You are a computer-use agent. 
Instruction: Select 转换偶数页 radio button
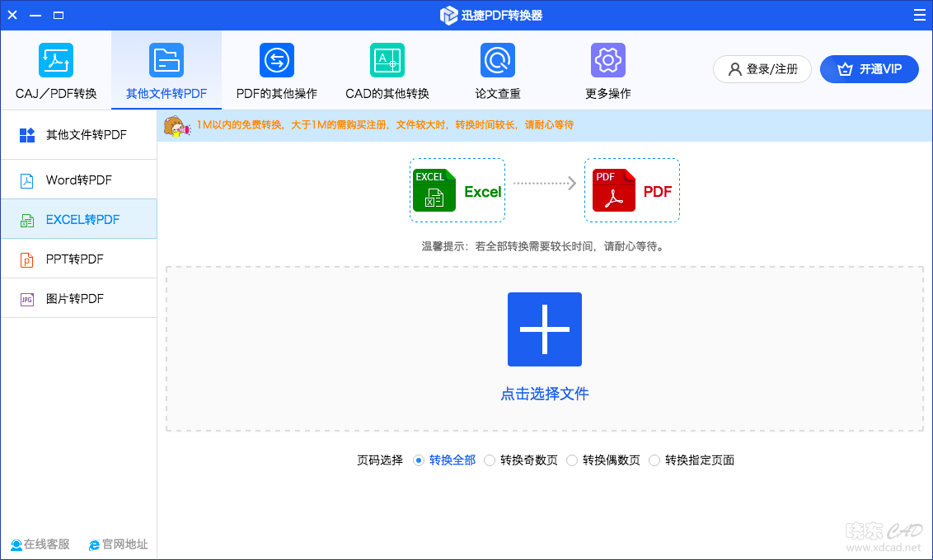tap(572, 460)
